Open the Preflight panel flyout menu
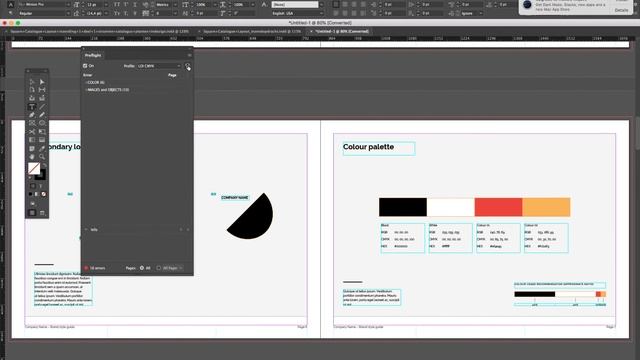 (189, 55)
